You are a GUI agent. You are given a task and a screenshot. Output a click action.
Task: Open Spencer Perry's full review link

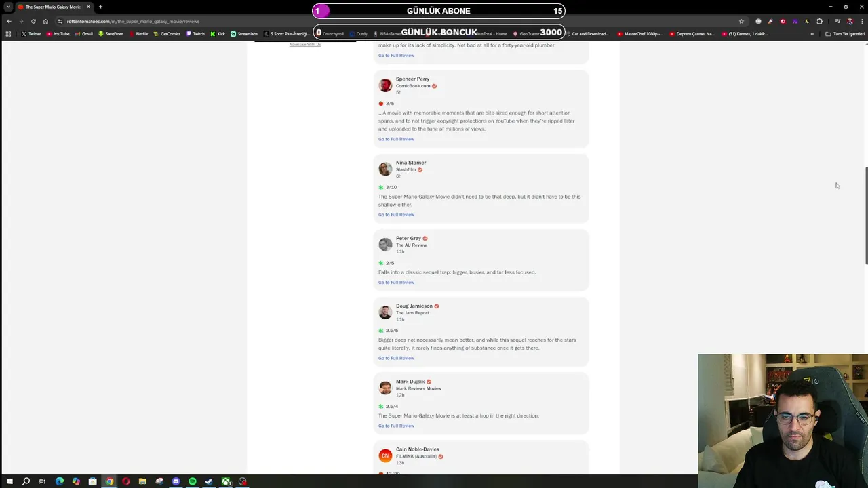(x=396, y=139)
